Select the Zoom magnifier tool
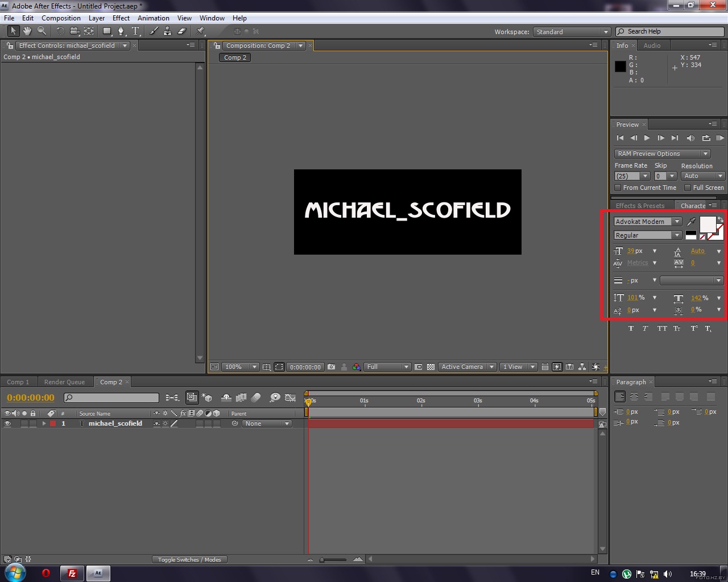The image size is (728, 582). click(x=42, y=31)
